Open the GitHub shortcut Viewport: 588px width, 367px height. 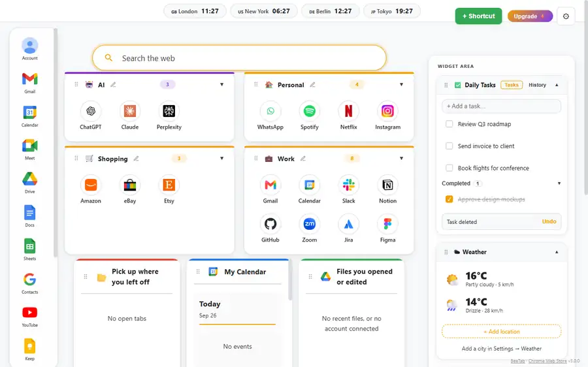(270, 229)
